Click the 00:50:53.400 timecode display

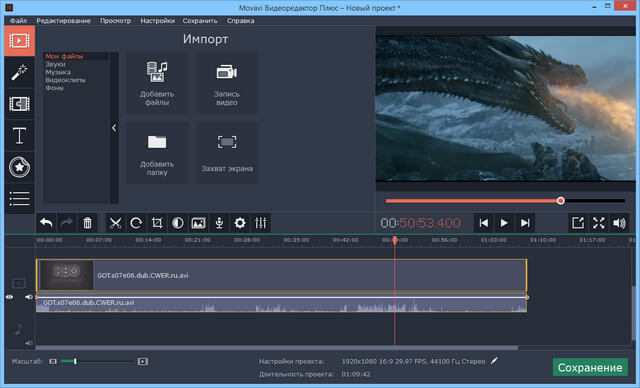420,223
